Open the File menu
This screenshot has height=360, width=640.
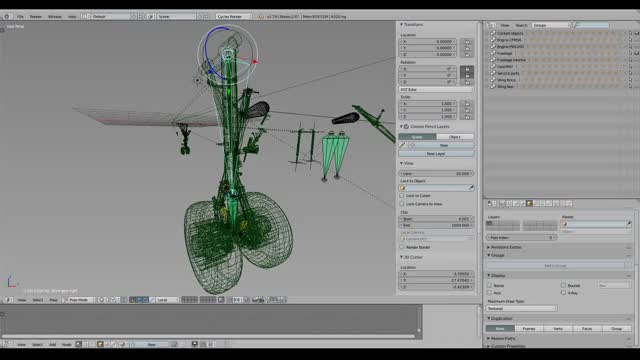(20, 16)
